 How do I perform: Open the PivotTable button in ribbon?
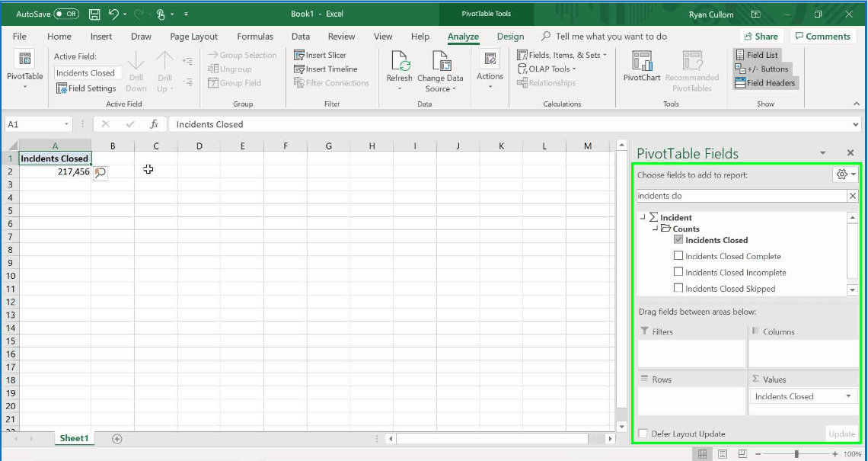point(25,71)
